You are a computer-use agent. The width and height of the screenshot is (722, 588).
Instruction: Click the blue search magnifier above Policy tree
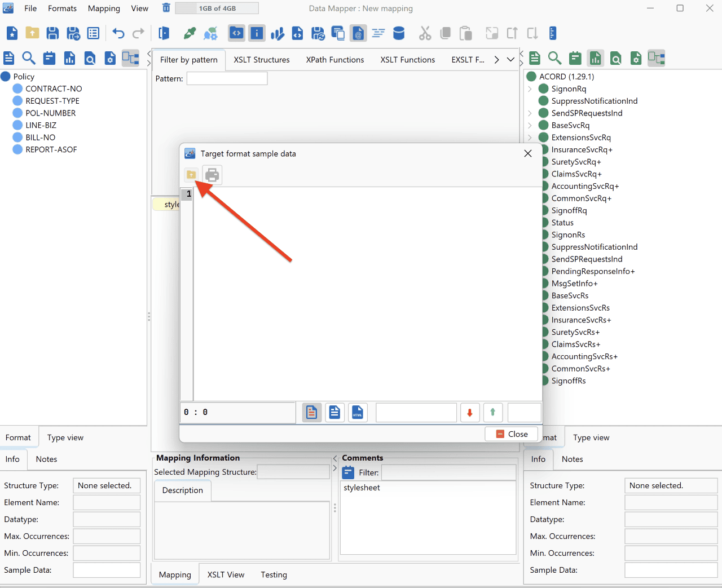click(x=29, y=58)
